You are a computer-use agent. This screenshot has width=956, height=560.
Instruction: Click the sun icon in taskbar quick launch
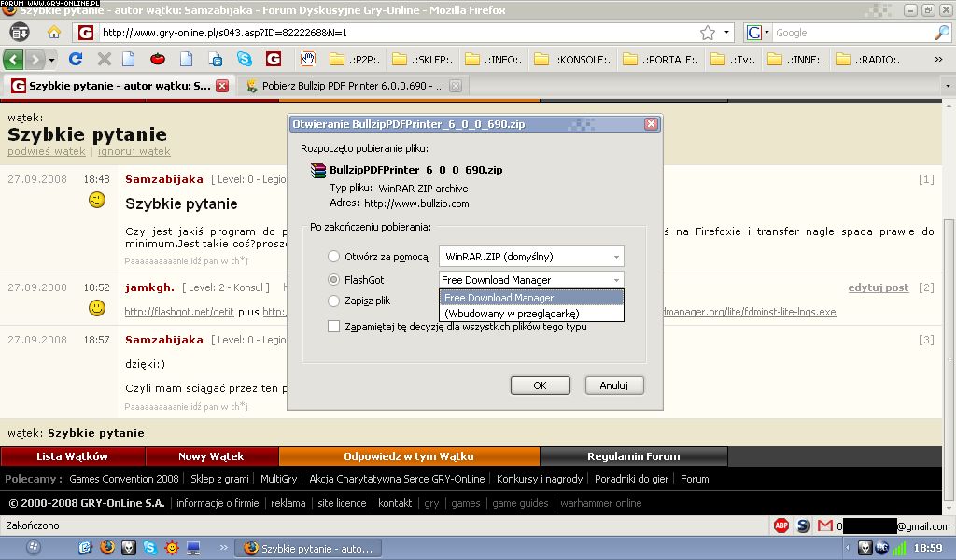(x=172, y=548)
